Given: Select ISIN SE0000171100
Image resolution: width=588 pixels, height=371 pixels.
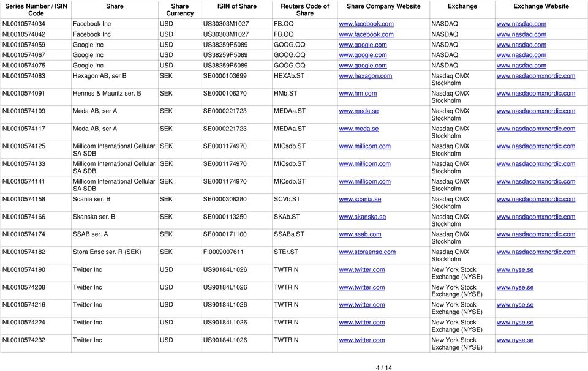Looking at the screenshot, I should 225,234.
